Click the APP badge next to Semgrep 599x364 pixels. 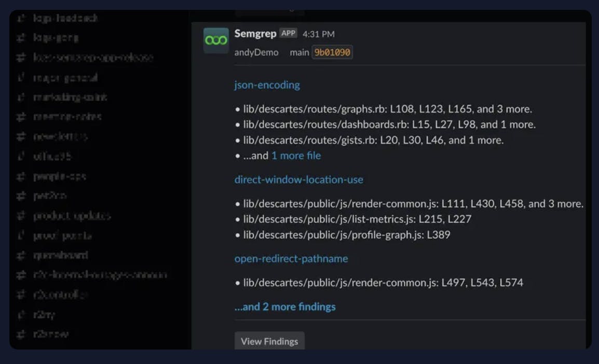click(288, 34)
